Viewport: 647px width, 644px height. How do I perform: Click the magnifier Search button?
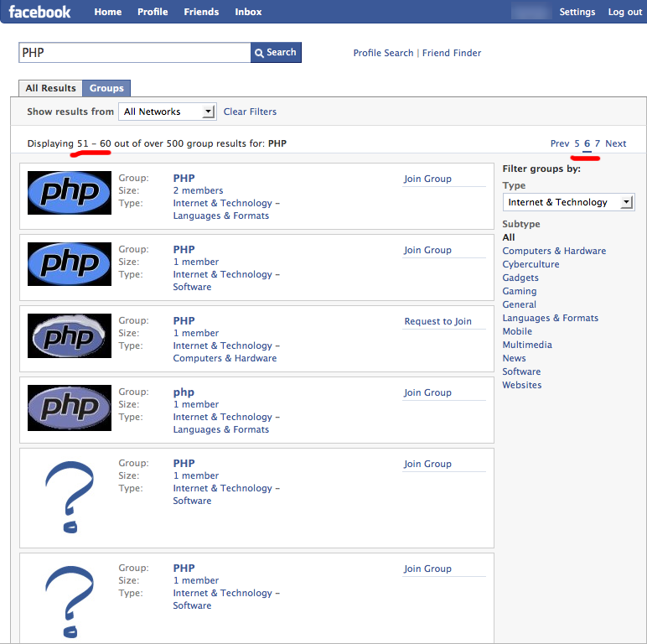[x=276, y=53]
